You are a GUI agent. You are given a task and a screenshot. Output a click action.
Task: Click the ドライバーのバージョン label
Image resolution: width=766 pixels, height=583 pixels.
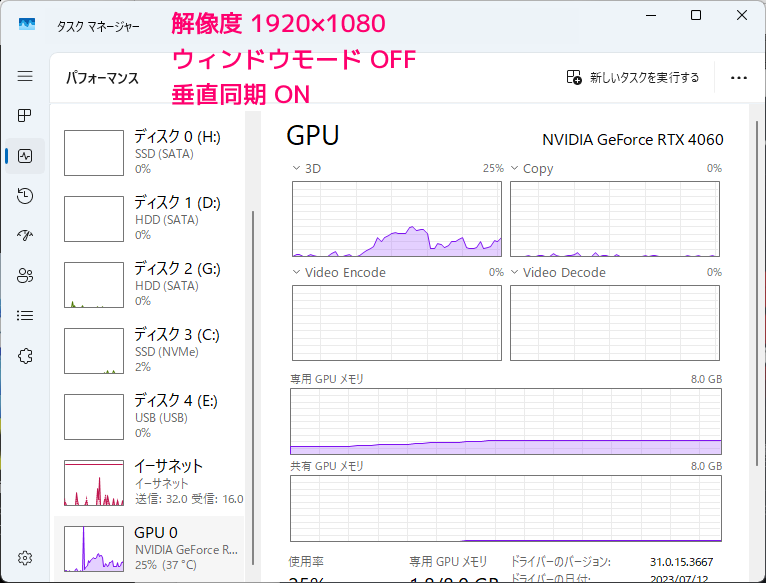tap(561, 561)
